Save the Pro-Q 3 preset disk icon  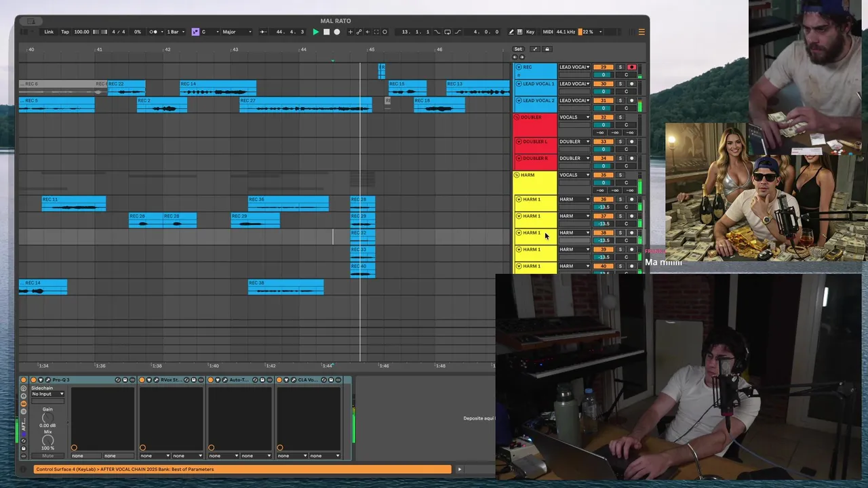click(x=125, y=380)
